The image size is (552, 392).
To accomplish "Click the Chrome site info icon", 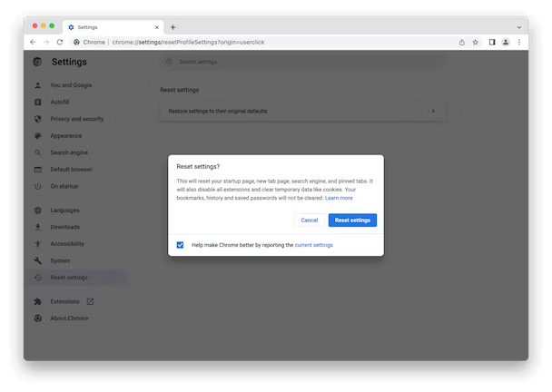I will click(76, 43).
